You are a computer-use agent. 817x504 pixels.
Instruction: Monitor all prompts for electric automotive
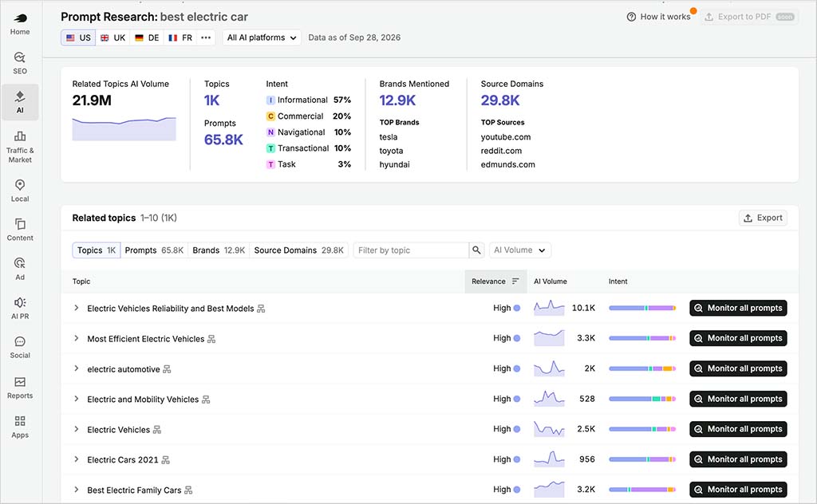tap(738, 368)
